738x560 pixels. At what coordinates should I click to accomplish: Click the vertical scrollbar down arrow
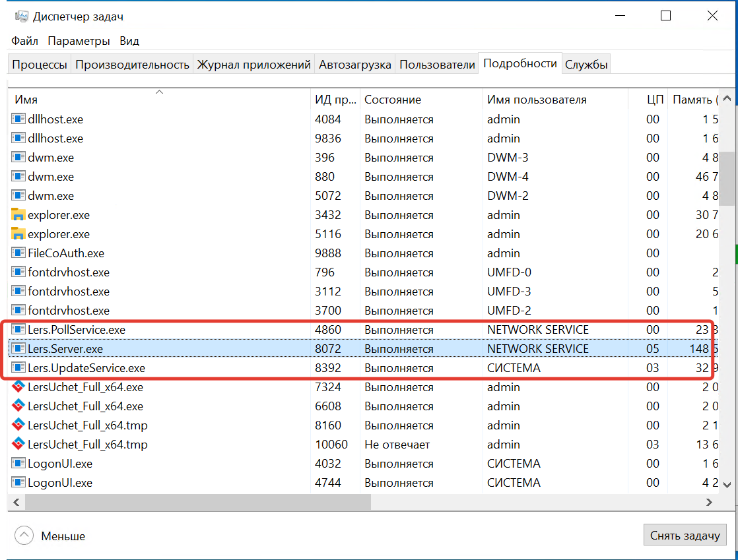click(x=727, y=485)
